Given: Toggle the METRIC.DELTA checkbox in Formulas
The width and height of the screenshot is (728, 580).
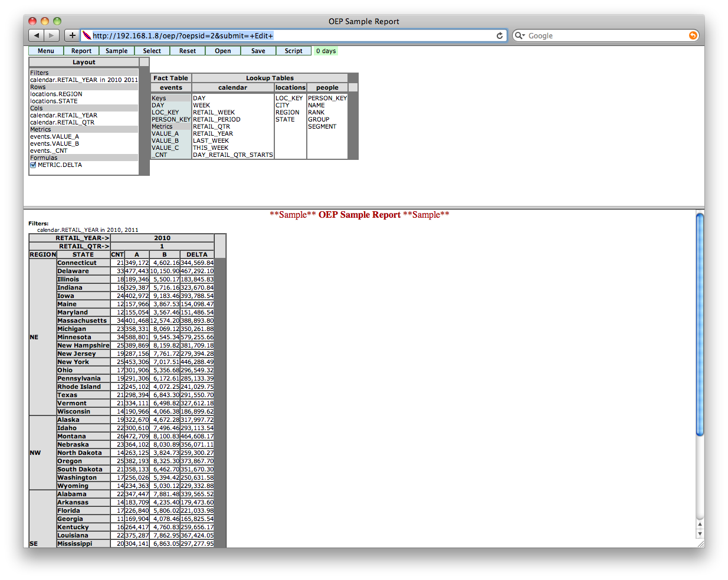Looking at the screenshot, I should [33, 165].
